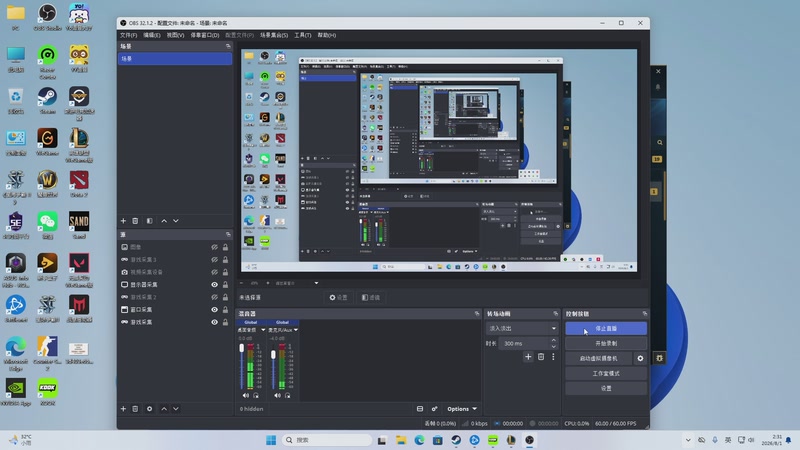Screen dimensions: 800x450
Task: Toggle Mic/Aux monitoring headphone icon
Action: (288, 395)
